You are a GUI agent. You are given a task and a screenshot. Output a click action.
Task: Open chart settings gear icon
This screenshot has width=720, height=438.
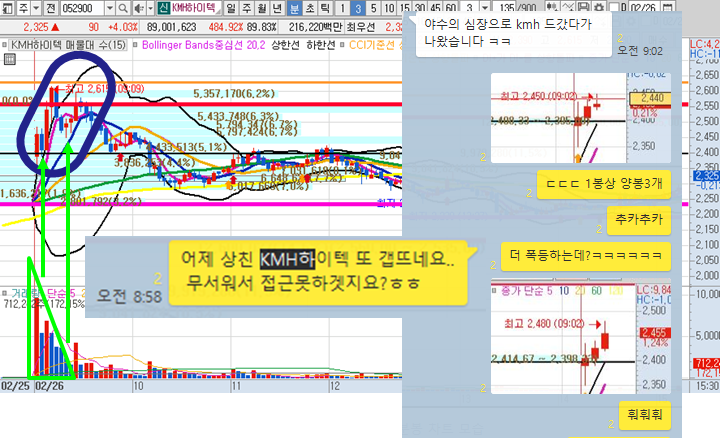point(599,7)
